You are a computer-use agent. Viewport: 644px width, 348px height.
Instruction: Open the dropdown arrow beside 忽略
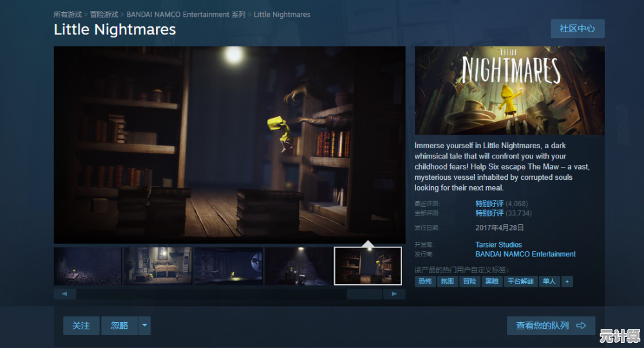coord(145,325)
